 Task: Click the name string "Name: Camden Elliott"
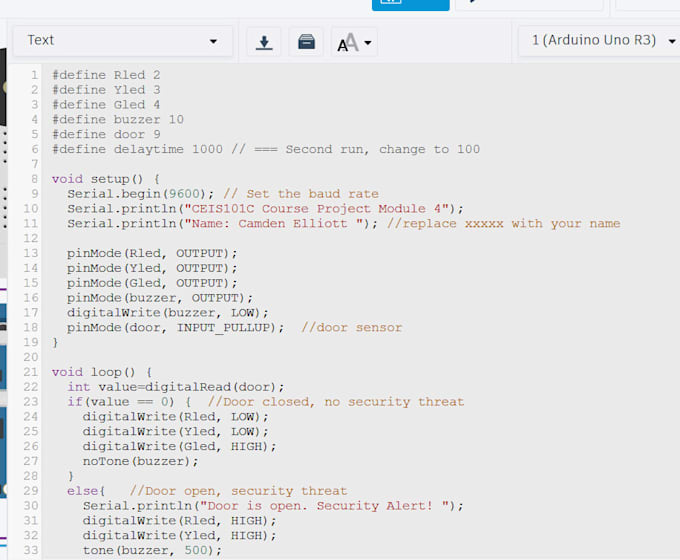[274, 223]
